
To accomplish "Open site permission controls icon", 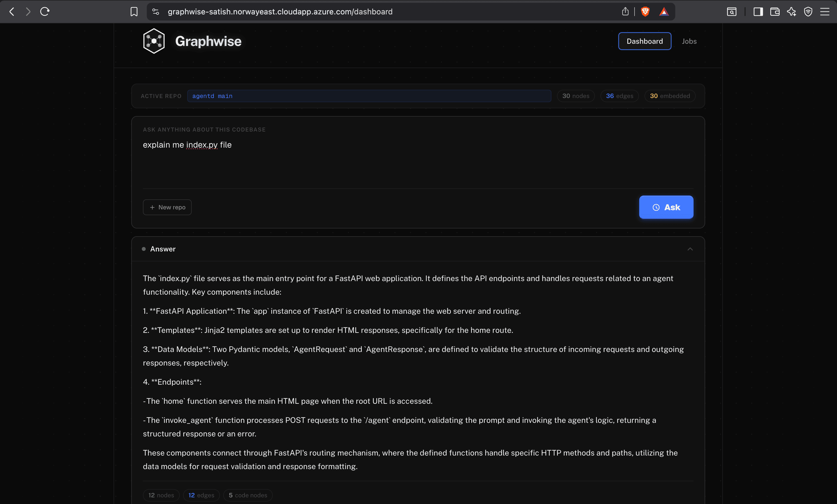I will coord(156,11).
